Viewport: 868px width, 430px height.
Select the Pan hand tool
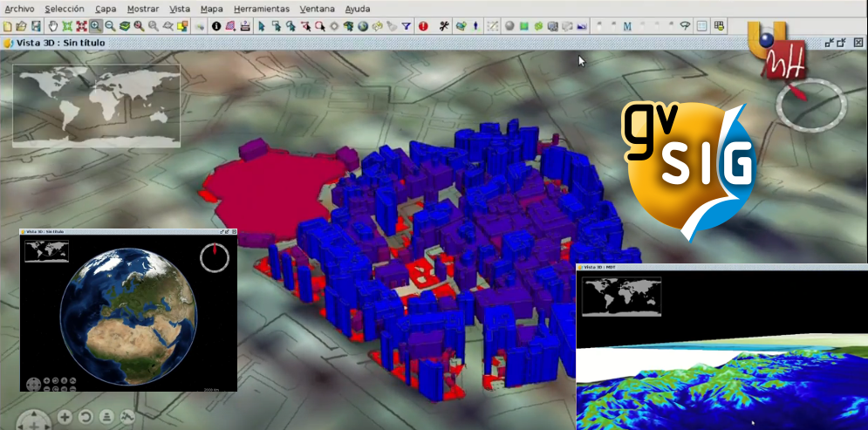point(52,26)
